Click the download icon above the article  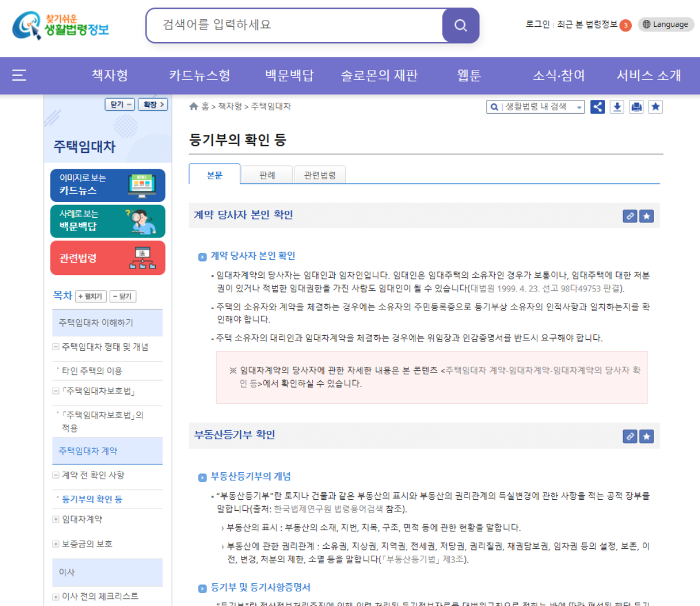[x=617, y=107]
